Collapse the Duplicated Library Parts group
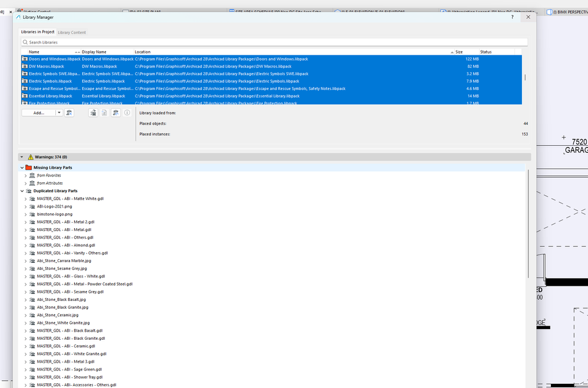 [x=22, y=191]
